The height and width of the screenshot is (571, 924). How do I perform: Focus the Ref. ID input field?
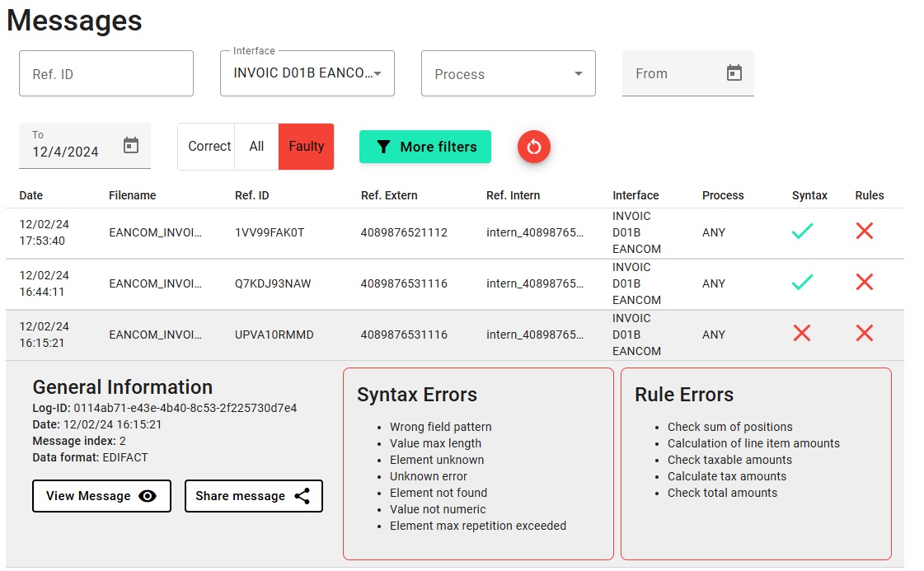pos(106,73)
